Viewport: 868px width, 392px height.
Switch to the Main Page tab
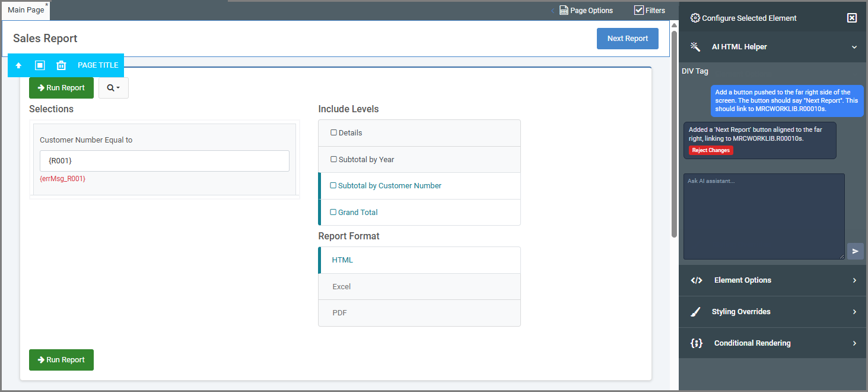pos(26,10)
